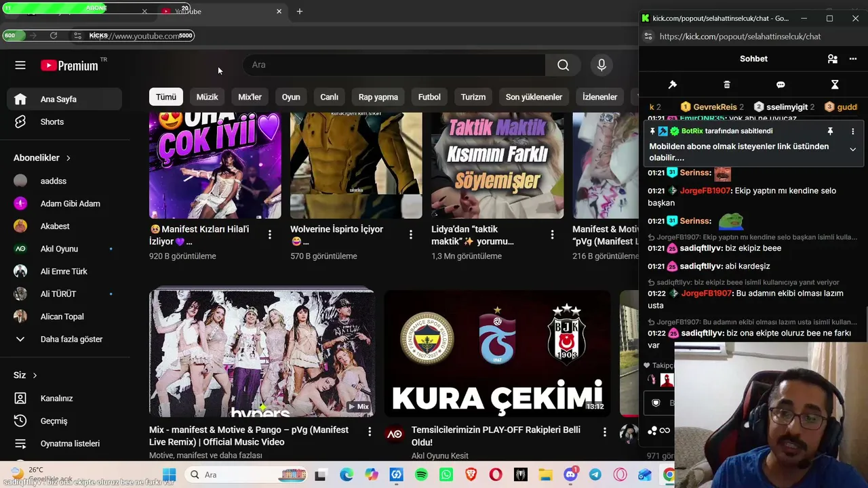
Task: Open more options for Wolverine İspirto İçiyor
Action: 411,235
